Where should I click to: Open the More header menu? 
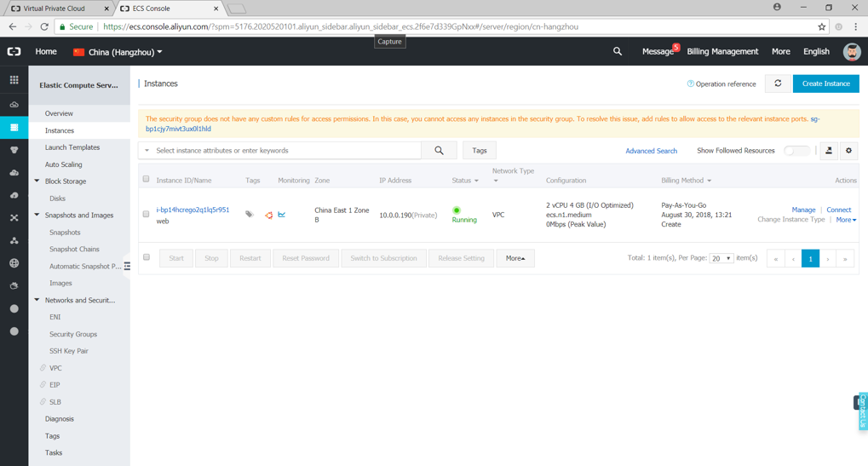coord(781,51)
